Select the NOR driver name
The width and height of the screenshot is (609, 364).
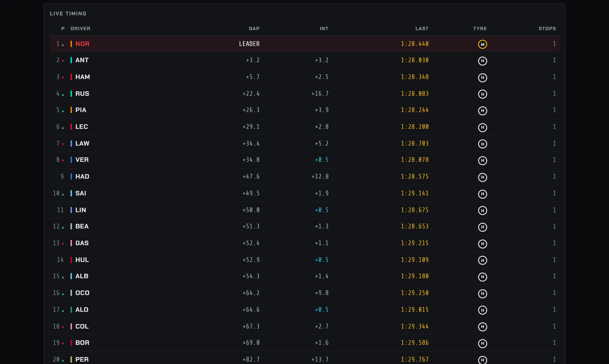(x=82, y=44)
